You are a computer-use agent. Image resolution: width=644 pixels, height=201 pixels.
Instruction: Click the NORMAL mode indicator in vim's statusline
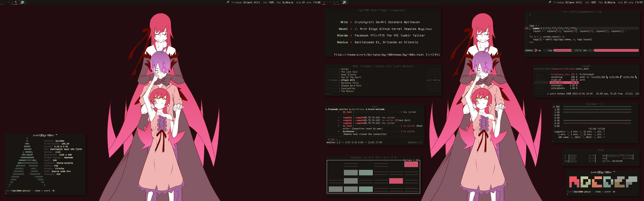[529, 51]
